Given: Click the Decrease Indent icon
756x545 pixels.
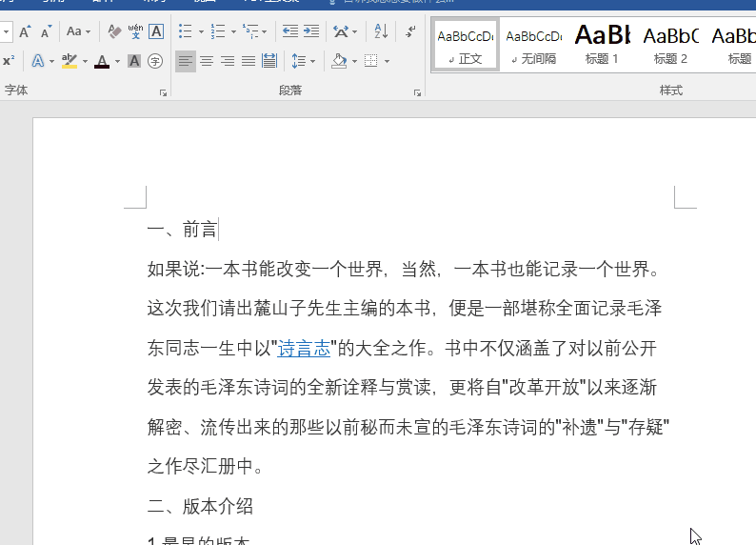Looking at the screenshot, I should tap(290, 31).
